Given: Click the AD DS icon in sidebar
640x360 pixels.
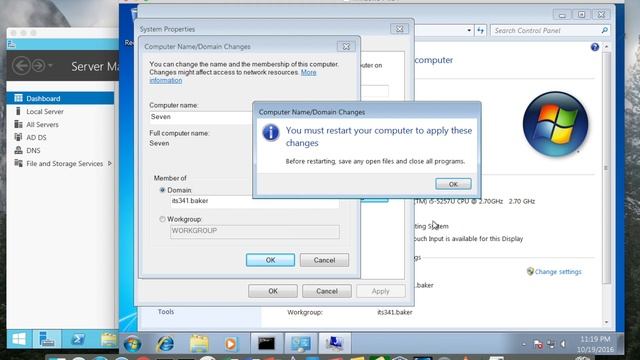Looking at the screenshot, I should click(18, 137).
